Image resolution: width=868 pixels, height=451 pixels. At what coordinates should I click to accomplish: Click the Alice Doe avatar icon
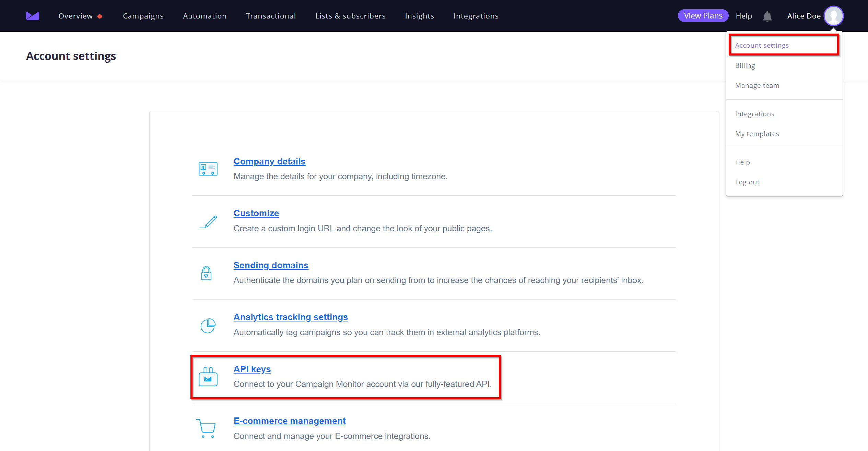pos(834,16)
